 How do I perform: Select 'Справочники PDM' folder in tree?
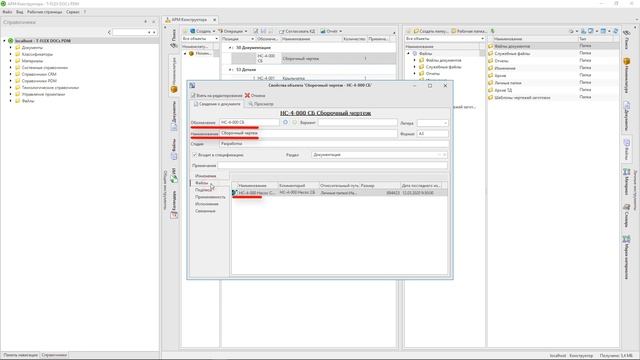click(39, 81)
